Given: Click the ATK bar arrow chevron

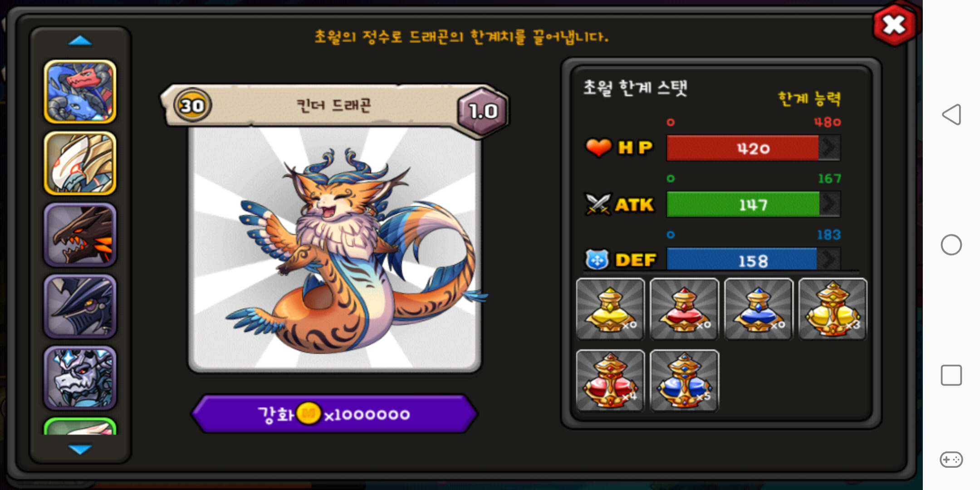Looking at the screenshot, I should tap(829, 204).
